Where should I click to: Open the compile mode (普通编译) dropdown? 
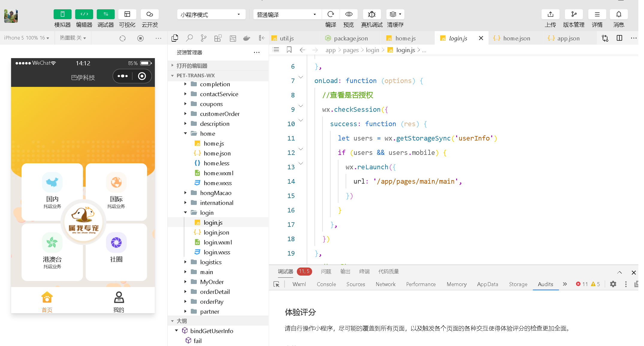287,14
